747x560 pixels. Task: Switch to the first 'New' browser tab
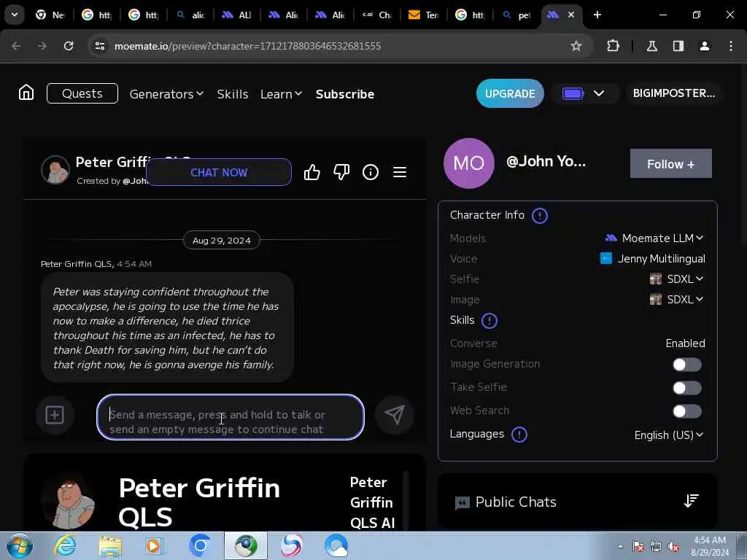pyautogui.click(x=50, y=15)
